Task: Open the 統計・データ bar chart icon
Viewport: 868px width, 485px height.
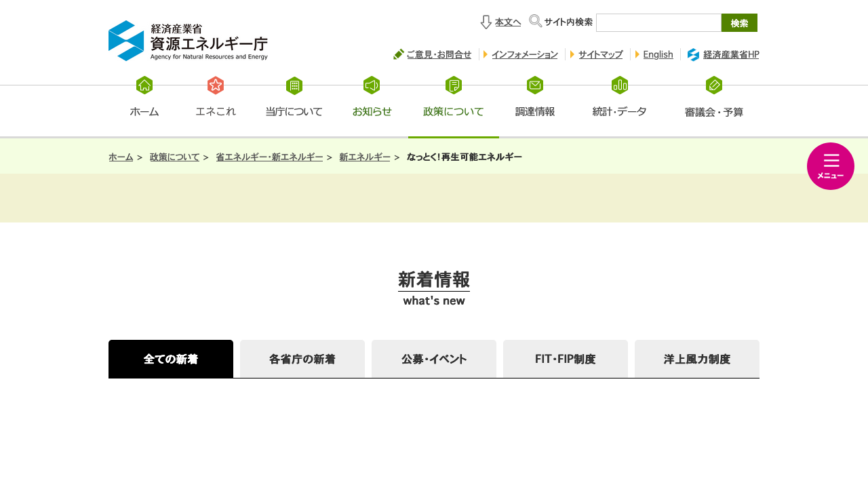Action: pos(619,85)
